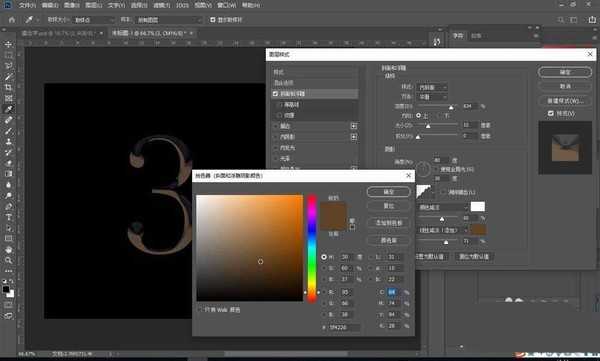Image resolution: width=600 pixels, height=361 pixels.
Task: Click the brown shadow color swatch in Layer Style
Action: 478,230
